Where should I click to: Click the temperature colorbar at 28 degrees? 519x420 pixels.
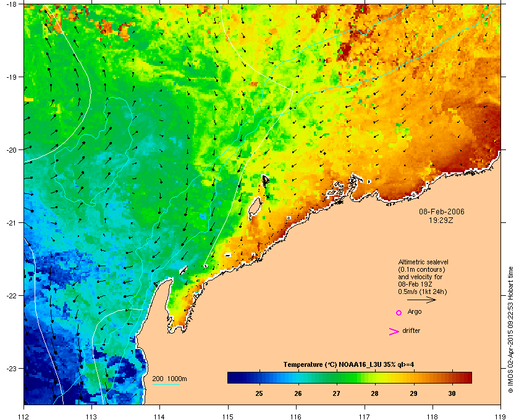pos(374,377)
